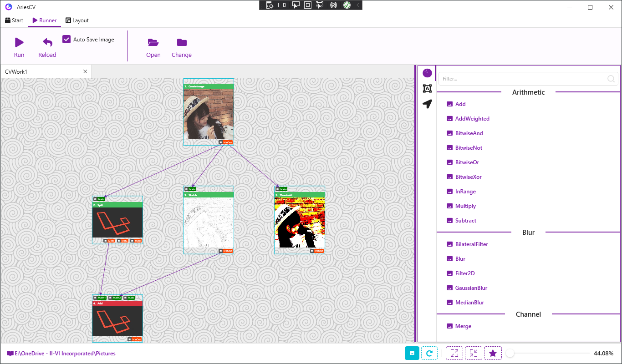Toggle the MatIn checkbox on Split node
This screenshot has width=622, height=364.
[x=95, y=199]
